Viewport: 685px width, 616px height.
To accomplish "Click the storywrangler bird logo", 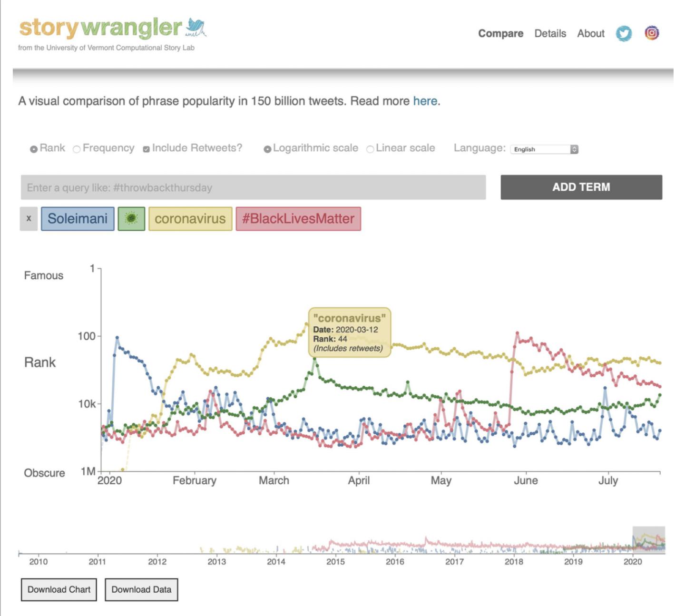I will pos(196,28).
